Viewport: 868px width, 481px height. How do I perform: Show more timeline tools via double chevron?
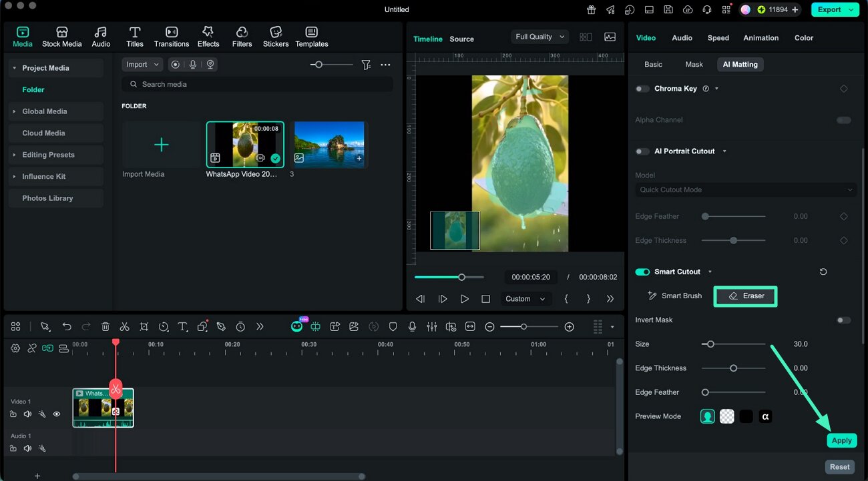click(260, 326)
